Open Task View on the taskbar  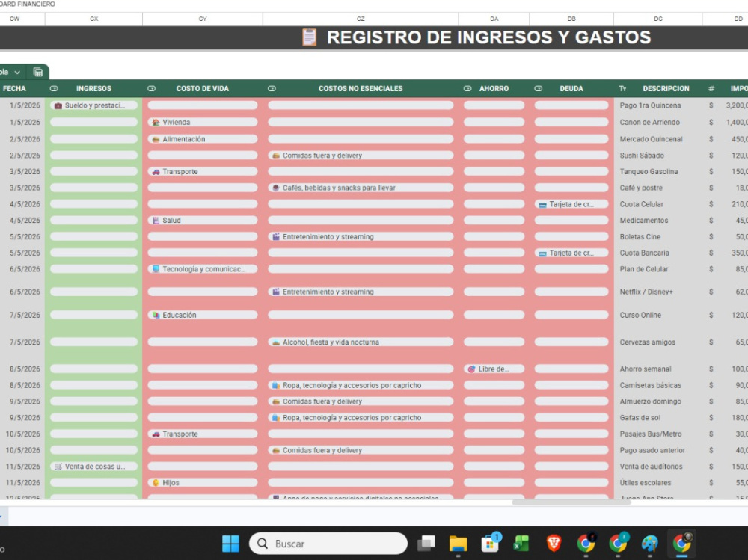[426, 544]
